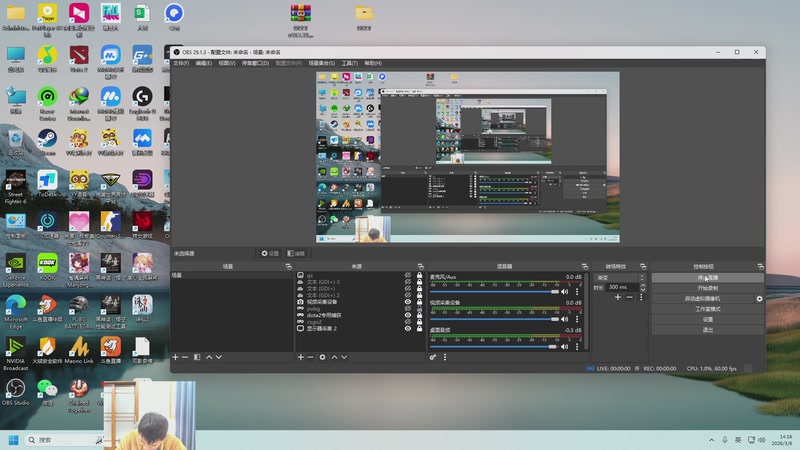Open transition properties three-dot menu
This screenshot has width=800, height=450.
coord(641,297)
